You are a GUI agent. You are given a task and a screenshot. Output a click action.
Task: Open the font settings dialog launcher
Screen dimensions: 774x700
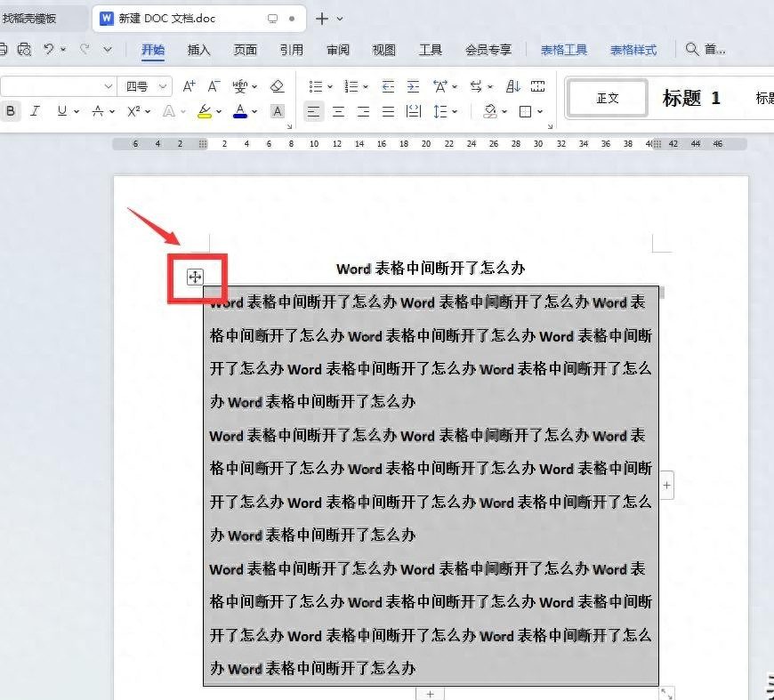tap(290, 127)
